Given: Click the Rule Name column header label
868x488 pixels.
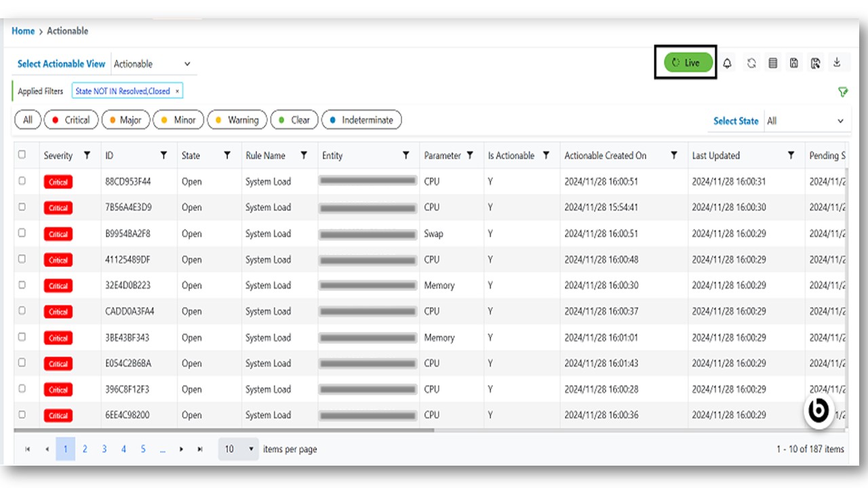Looking at the screenshot, I should (265, 155).
